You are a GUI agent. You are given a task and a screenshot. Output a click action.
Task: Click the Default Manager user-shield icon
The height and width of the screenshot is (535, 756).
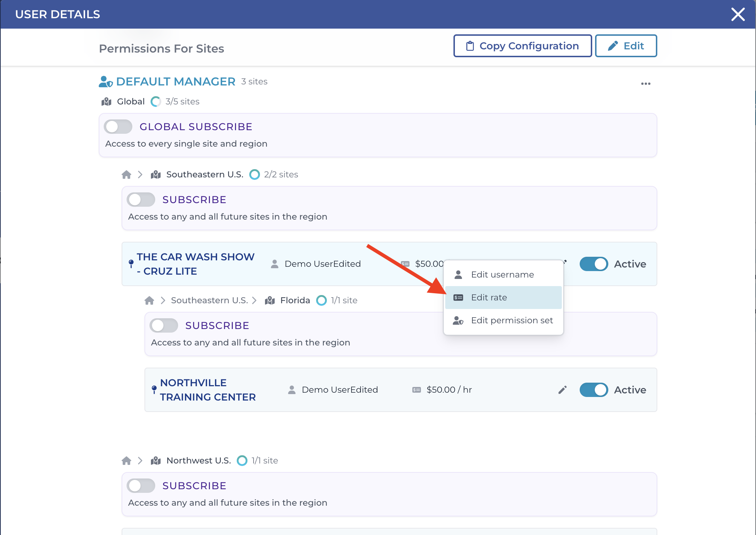[105, 82]
